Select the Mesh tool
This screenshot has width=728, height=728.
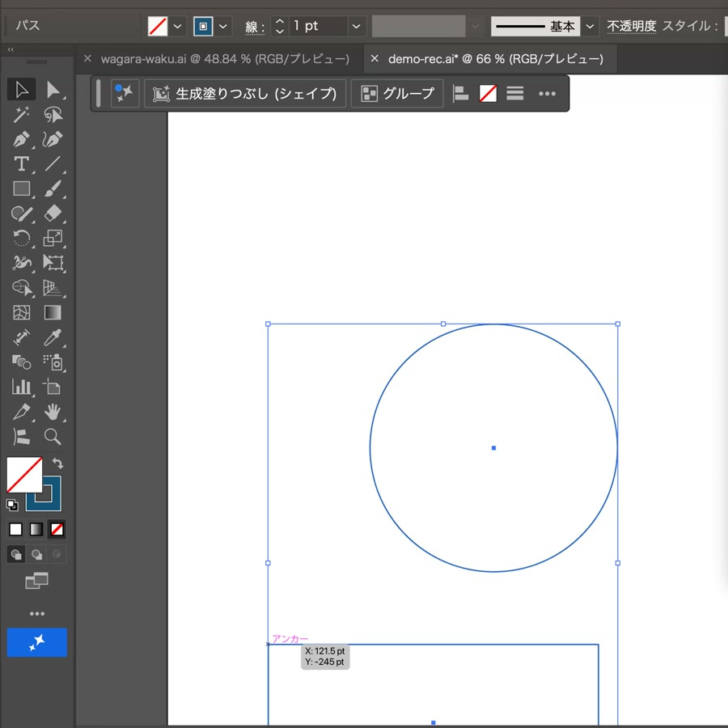21,312
